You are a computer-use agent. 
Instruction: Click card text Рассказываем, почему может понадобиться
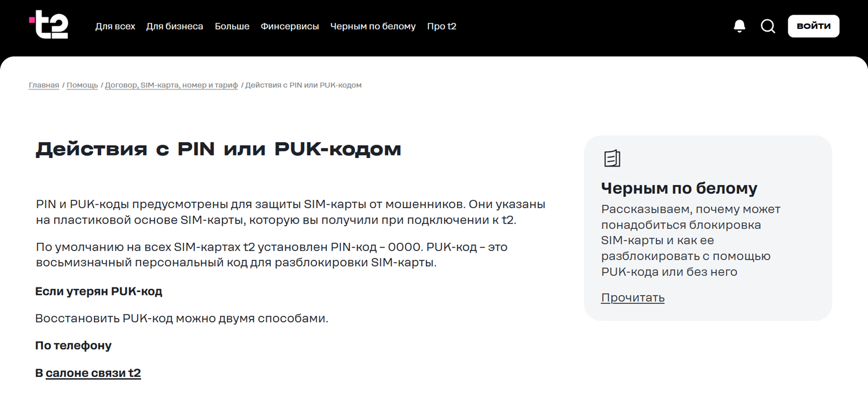tap(691, 240)
